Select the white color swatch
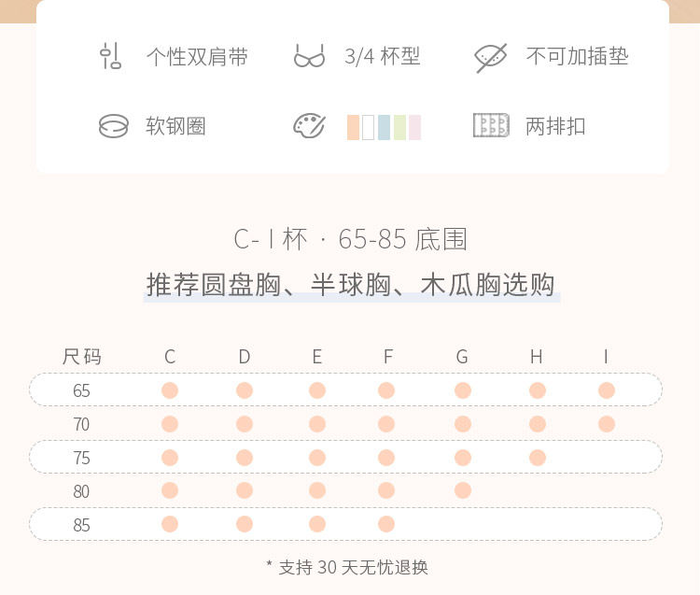This screenshot has width=700, height=595. 369,127
